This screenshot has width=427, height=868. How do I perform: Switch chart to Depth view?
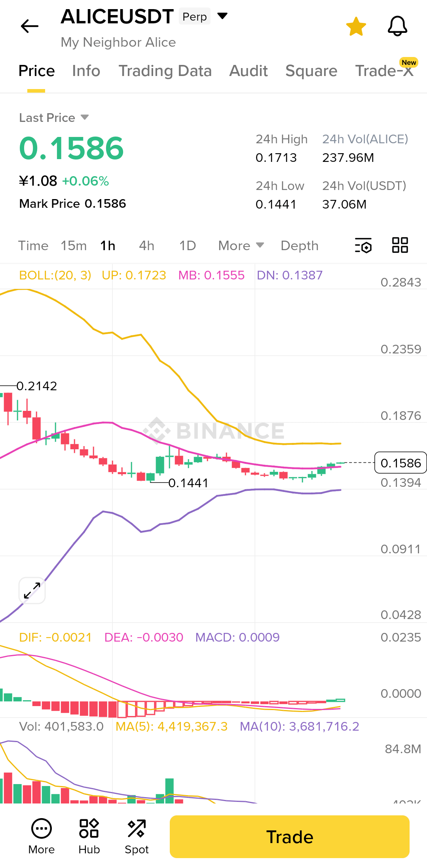(300, 246)
